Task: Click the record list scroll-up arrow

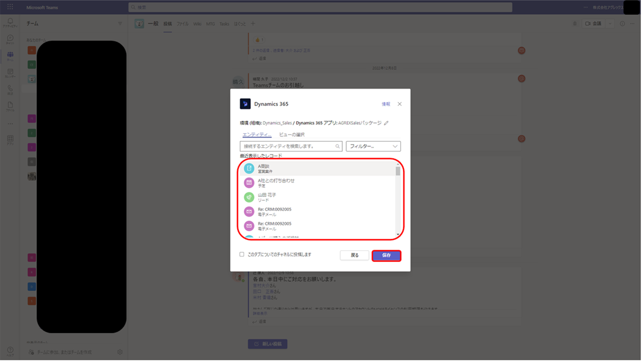Action: tap(398, 164)
